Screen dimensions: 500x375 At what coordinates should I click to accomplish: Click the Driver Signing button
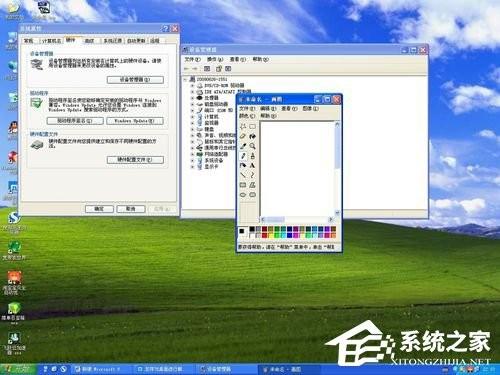75,121
